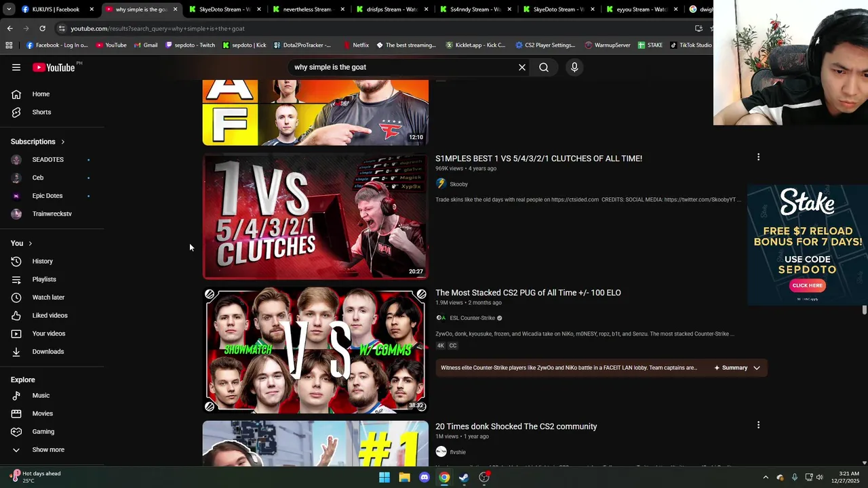
Task: Open the sepdoto - Twitch bookmark
Action: pos(189,45)
